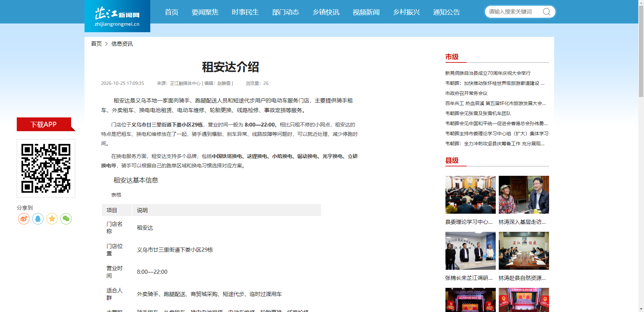The height and width of the screenshot is (312, 644).
Task: Click the search magnifier icon
Action: (546, 12)
